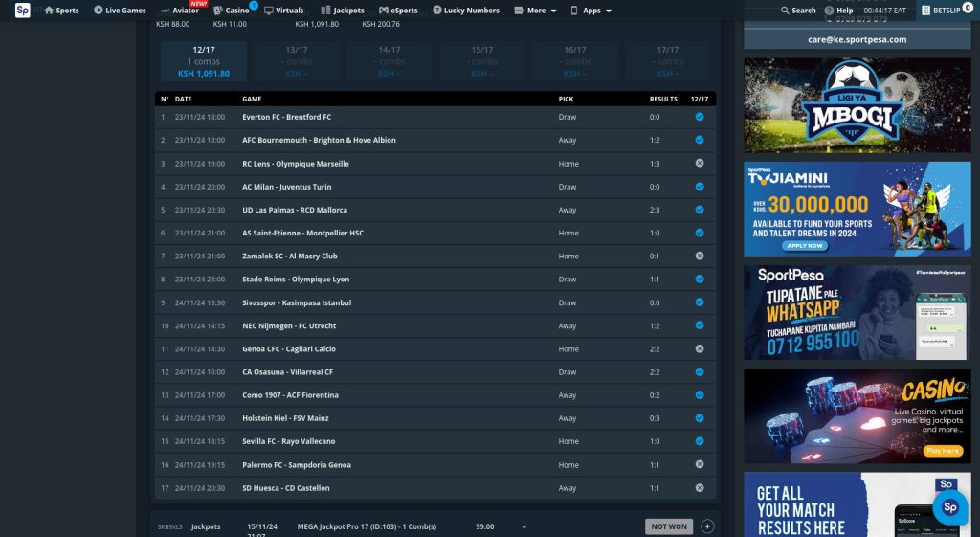This screenshot has width=980, height=537.
Task: Select the 16/17 combs tab
Action: (x=575, y=61)
